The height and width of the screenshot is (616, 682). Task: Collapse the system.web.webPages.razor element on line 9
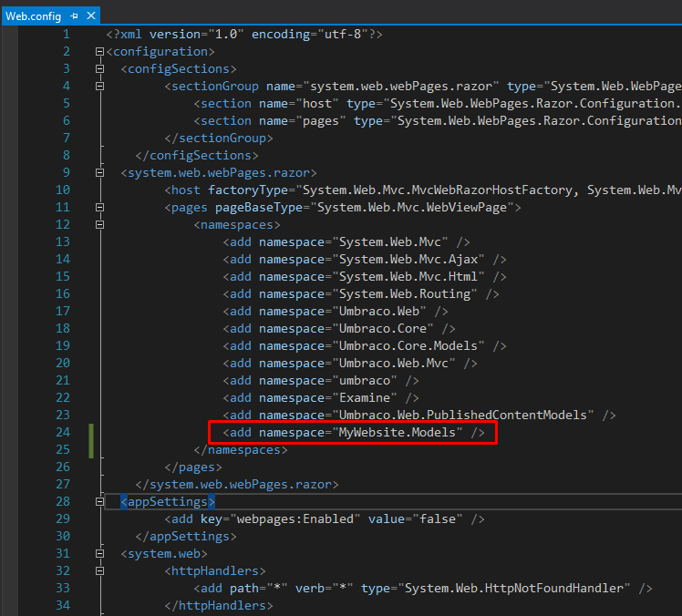(99, 172)
